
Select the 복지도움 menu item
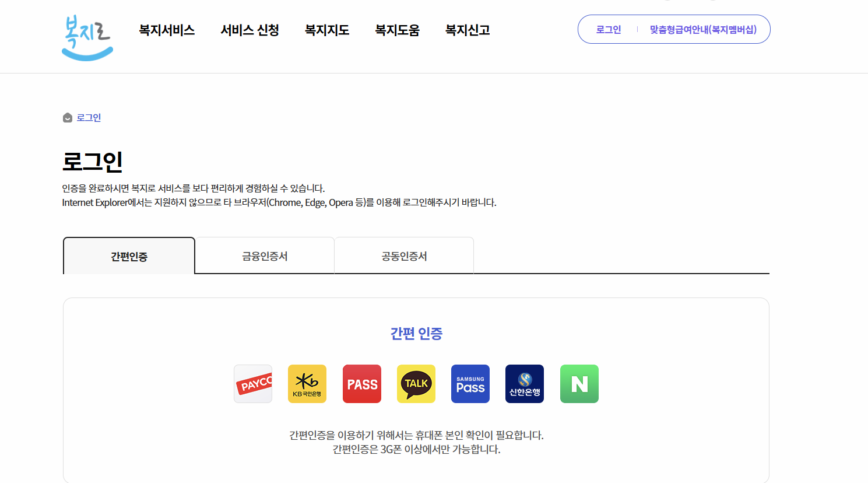tap(397, 30)
